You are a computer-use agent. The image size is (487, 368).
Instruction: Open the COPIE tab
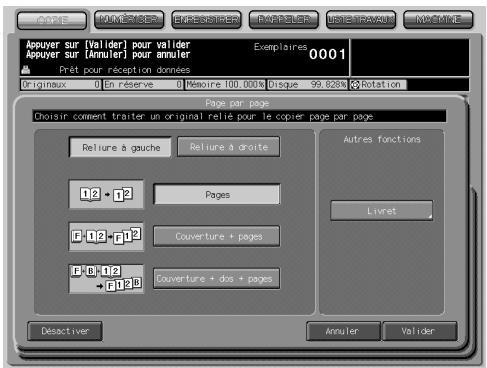tap(52, 20)
